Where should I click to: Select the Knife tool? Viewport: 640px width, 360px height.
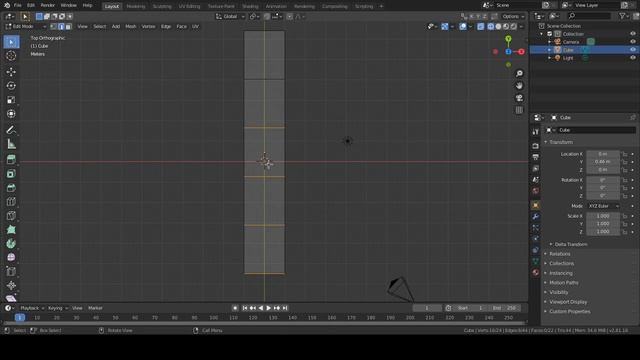click(x=11, y=216)
